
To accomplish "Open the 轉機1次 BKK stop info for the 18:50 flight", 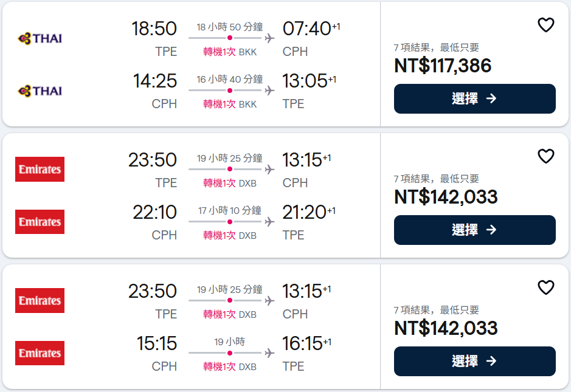I will click(x=230, y=52).
